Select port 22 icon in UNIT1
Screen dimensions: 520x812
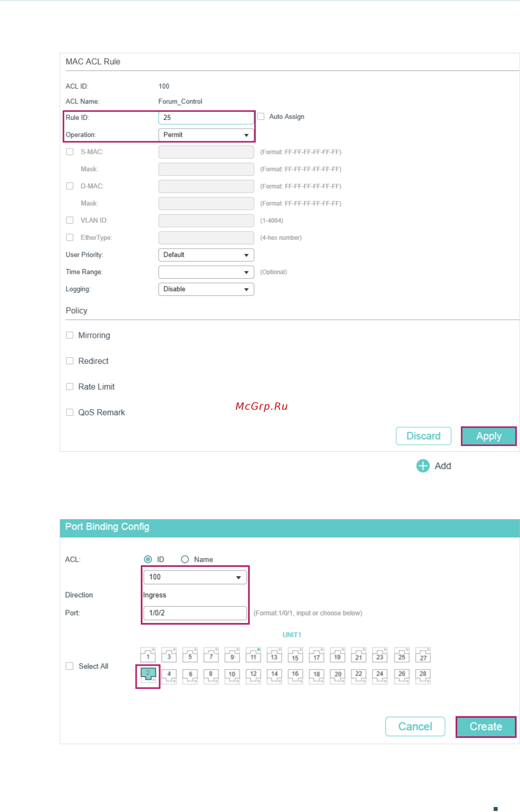[x=359, y=677]
